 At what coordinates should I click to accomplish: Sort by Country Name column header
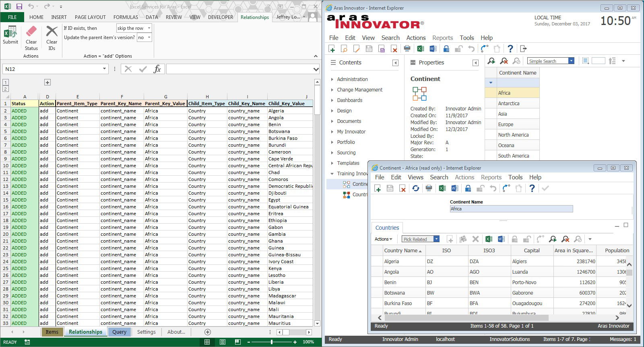[404, 251]
